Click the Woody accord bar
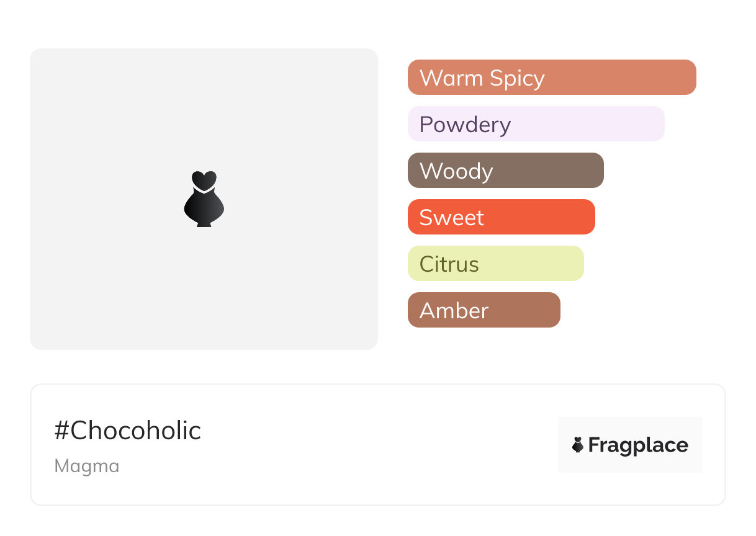Viewport: 756px width, 536px height. (505, 171)
